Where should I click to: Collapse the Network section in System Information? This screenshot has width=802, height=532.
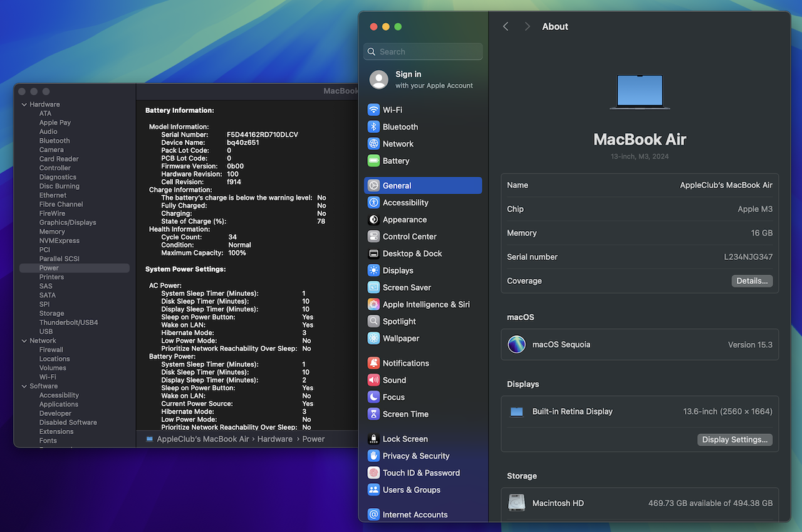click(24, 341)
